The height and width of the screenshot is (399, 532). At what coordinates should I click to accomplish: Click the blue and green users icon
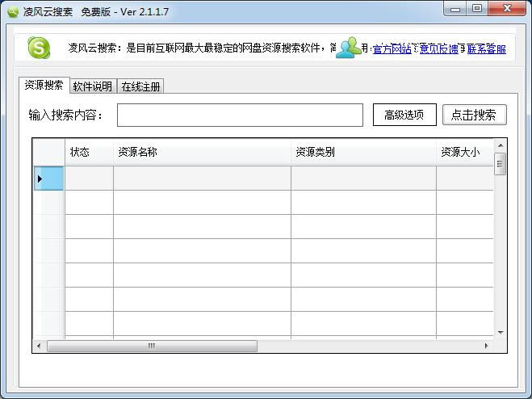pos(348,48)
